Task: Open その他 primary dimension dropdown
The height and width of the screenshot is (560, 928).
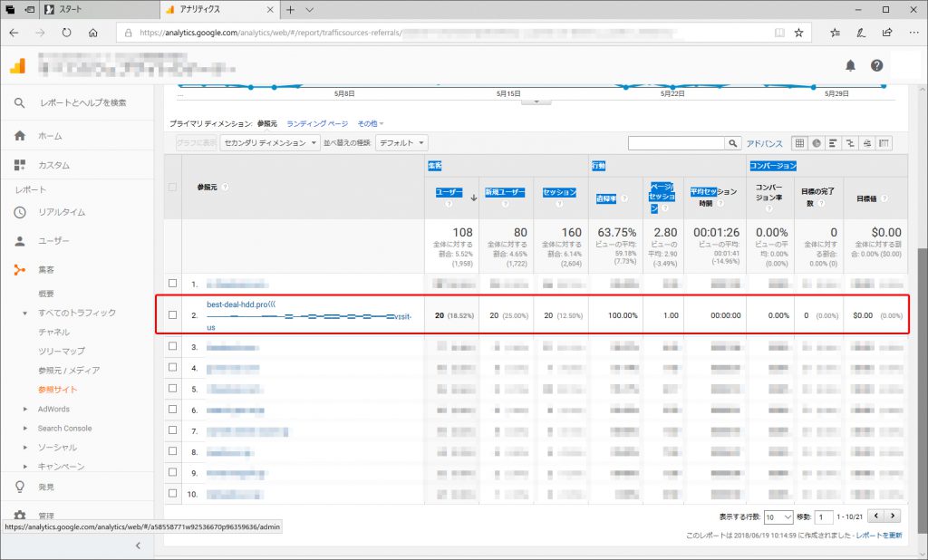Action: (371, 124)
